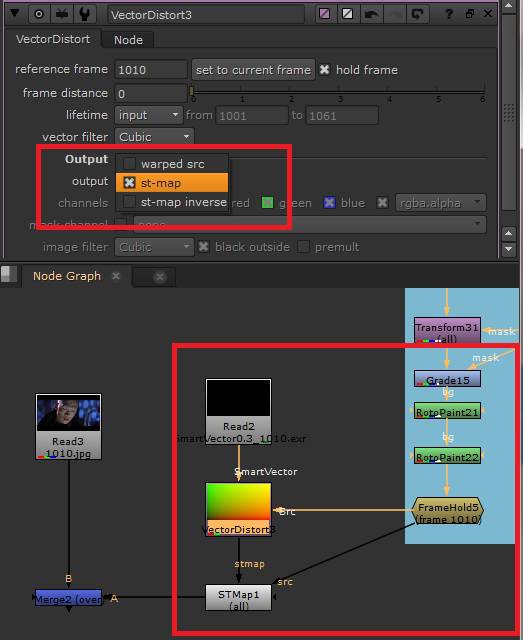Select the st-map inverse output option
523x640 pixels.
172,202
